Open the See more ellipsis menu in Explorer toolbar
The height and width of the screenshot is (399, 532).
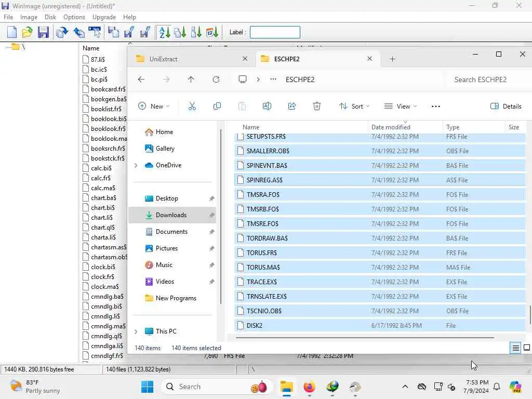tap(436, 106)
